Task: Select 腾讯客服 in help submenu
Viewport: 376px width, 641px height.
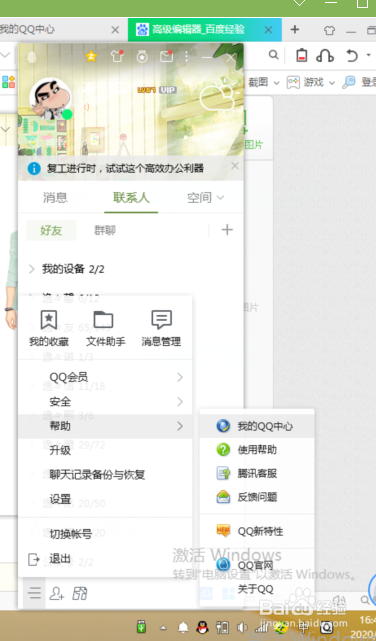Action: click(257, 473)
